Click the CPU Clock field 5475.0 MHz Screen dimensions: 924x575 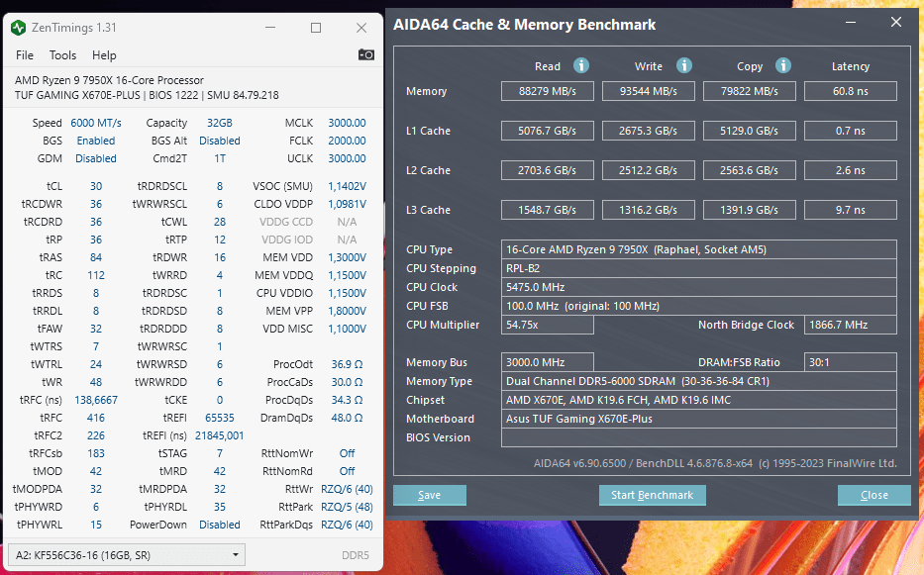coord(699,287)
